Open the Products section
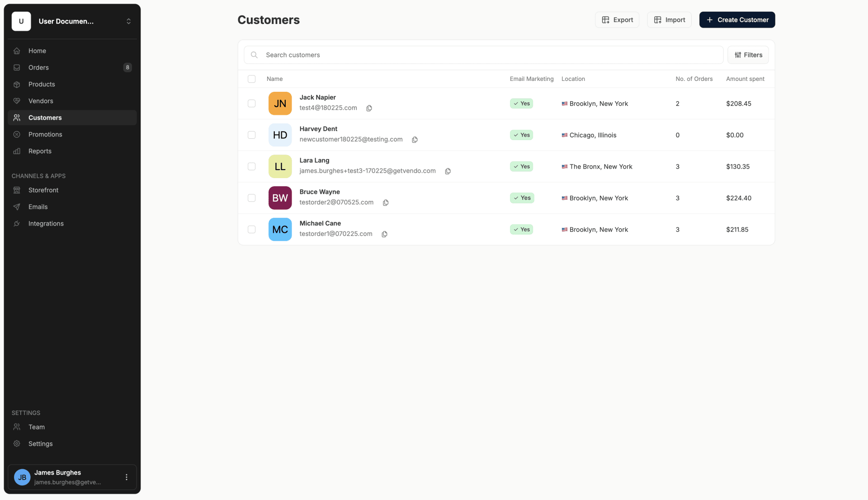Image resolution: width=868 pixels, height=500 pixels. 41,84
